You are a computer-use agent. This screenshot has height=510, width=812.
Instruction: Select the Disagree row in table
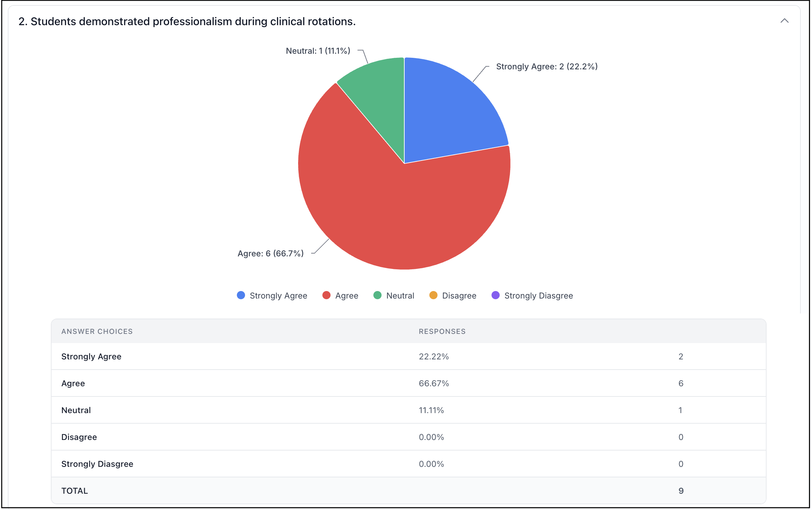pos(408,437)
